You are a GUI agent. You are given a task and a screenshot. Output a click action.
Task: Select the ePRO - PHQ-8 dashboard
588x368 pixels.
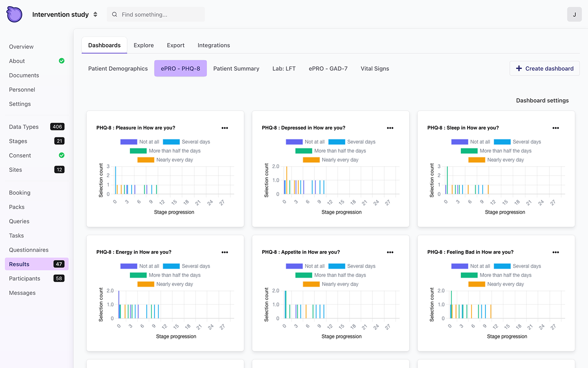click(x=180, y=69)
